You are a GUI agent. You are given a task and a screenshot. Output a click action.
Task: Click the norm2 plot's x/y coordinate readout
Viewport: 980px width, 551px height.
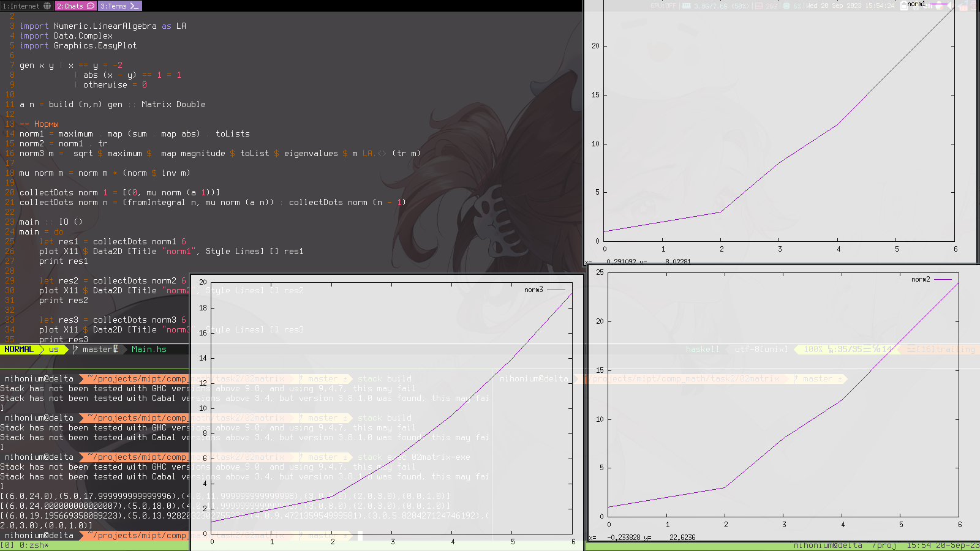[643, 538]
